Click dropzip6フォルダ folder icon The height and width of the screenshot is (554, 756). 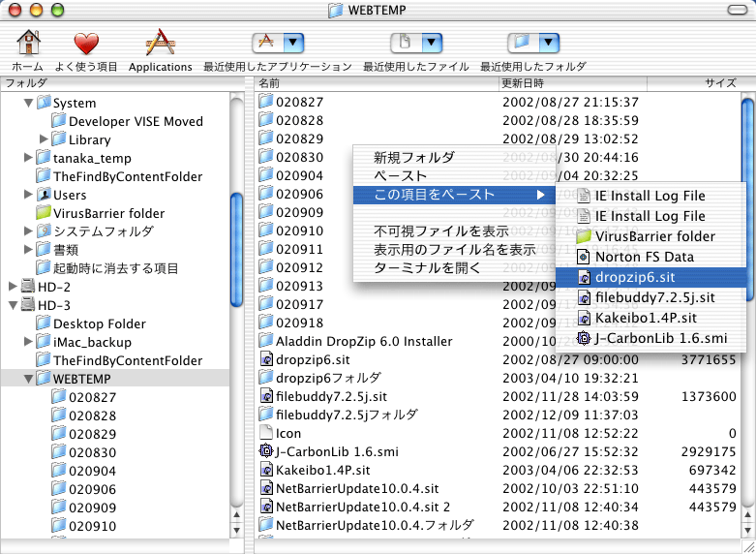pos(265,378)
